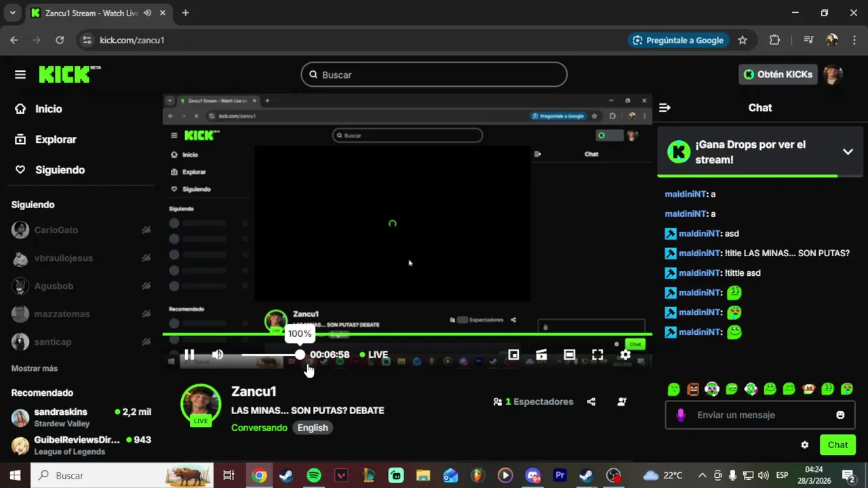Viewport: 868px width, 488px height.
Task: Open a new Chrome tab
Action: click(185, 13)
